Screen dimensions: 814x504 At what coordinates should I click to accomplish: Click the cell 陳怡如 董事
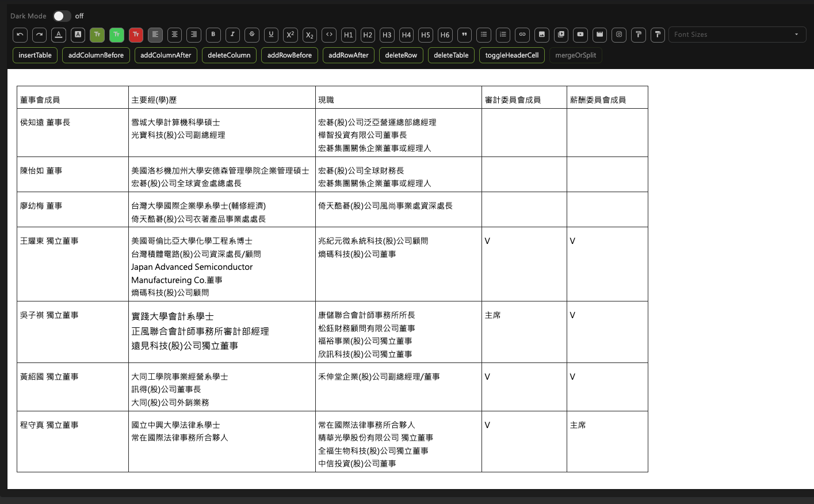point(72,174)
